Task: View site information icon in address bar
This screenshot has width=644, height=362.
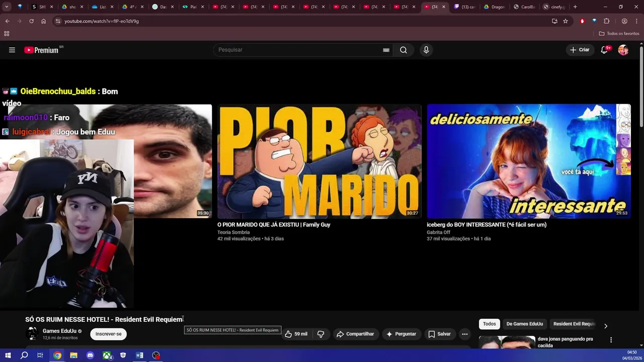Action: pyautogui.click(x=58, y=21)
